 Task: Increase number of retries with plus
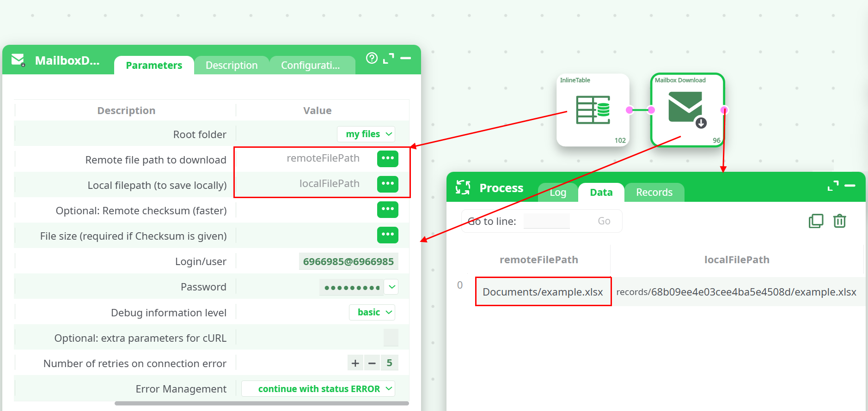tap(355, 363)
